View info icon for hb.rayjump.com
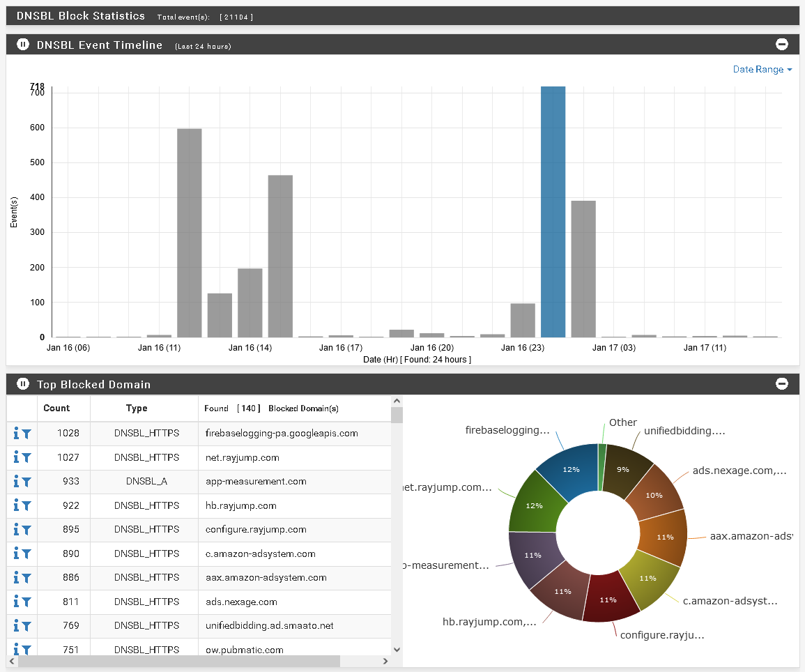The image size is (805, 672). 16,505
